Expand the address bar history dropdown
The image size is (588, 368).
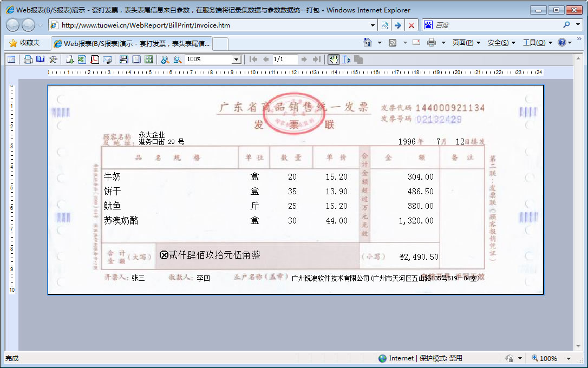tap(373, 25)
